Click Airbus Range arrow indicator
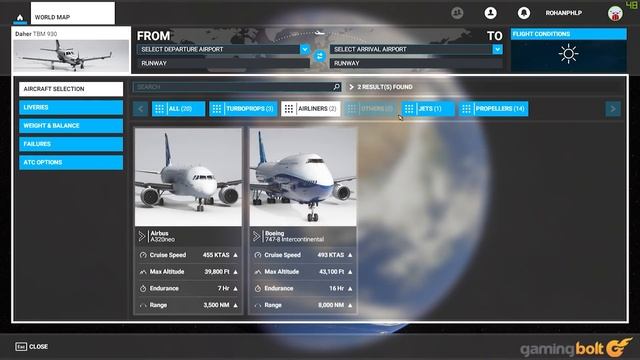Image resolution: width=640 pixels, height=360 pixels. (236, 305)
